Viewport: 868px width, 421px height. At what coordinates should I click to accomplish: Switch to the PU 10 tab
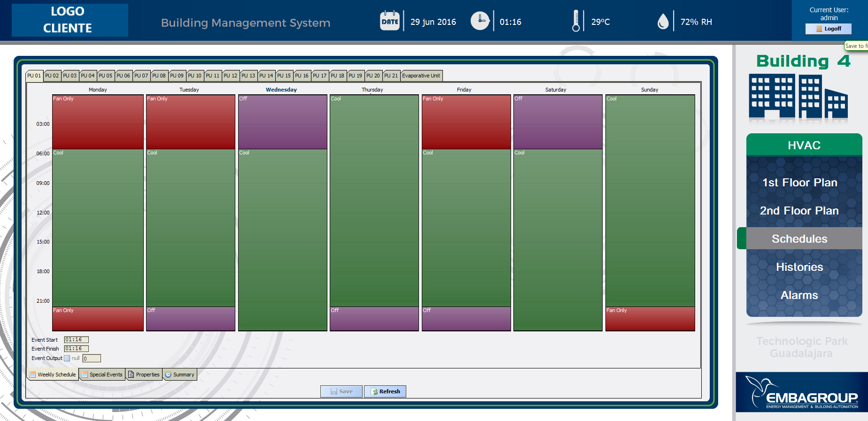pyautogui.click(x=195, y=76)
